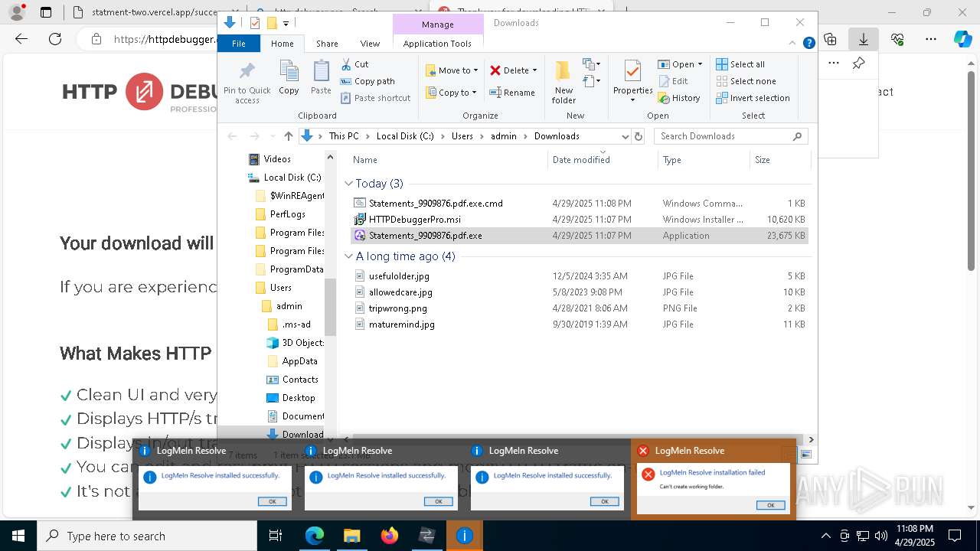This screenshot has height=551, width=980.
Task: Open File Explorer from taskbar
Action: point(351,536)
